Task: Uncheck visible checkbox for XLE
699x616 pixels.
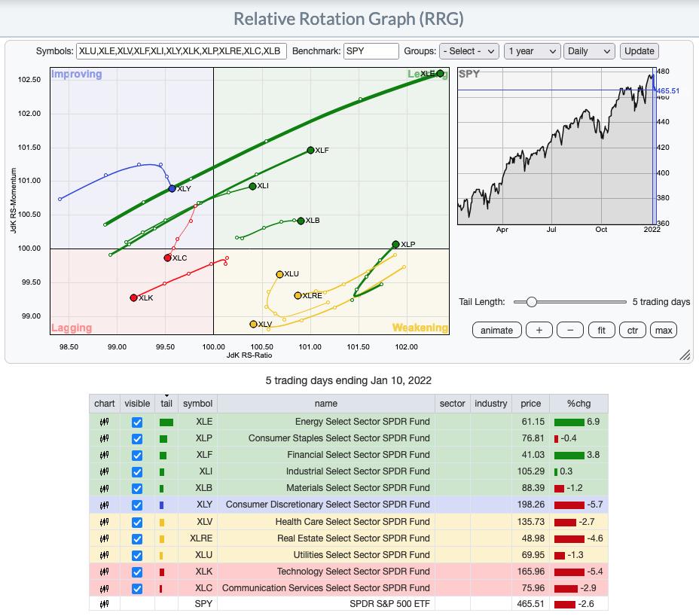Action: 137,422
